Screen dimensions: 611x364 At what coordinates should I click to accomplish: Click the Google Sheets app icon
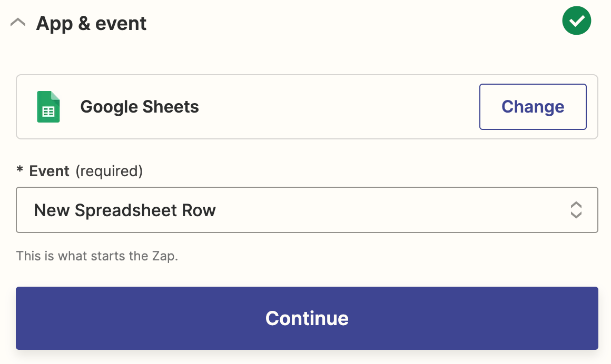(x=48, y=107)
